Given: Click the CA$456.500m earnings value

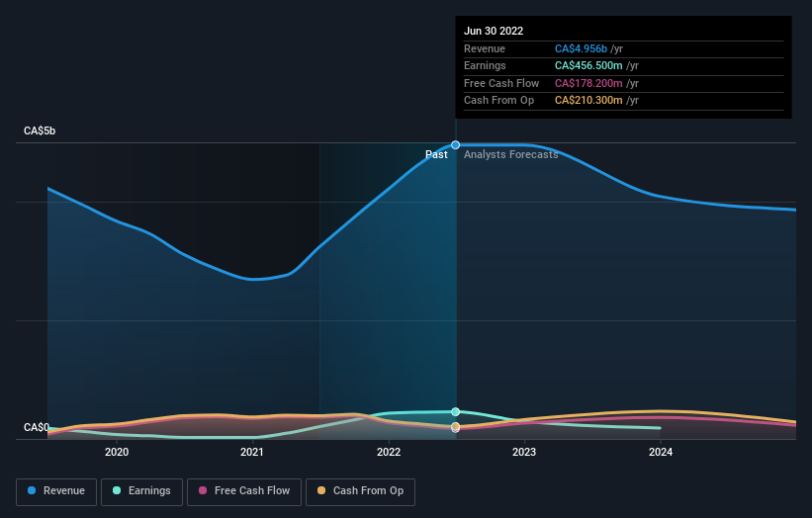Looking at the screenshot, I should point(588,65).
